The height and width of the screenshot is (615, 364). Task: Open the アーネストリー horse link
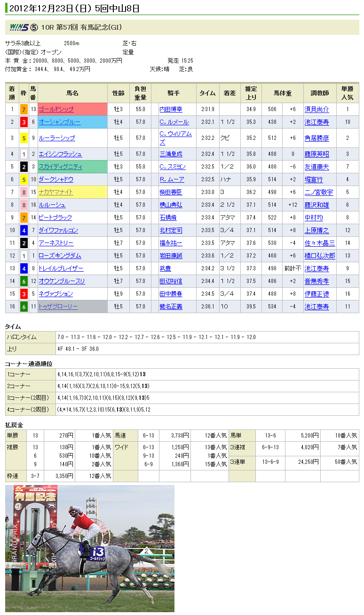[56, 243]
